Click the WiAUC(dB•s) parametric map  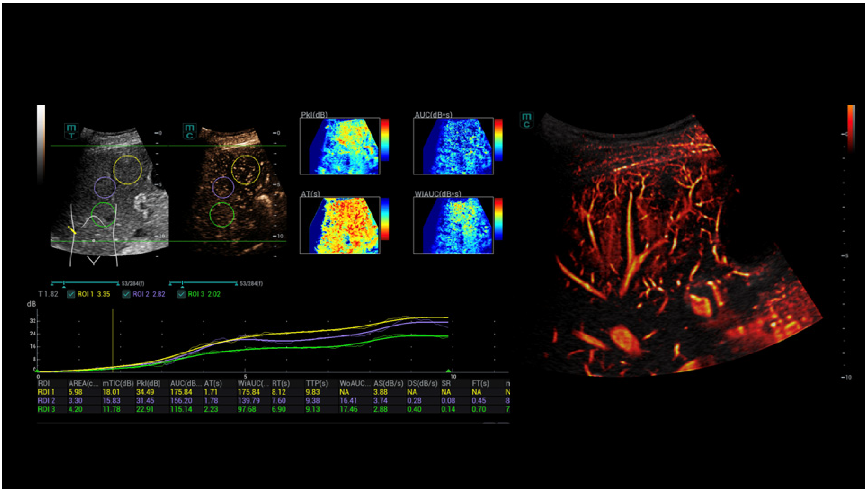pos(453,225)
